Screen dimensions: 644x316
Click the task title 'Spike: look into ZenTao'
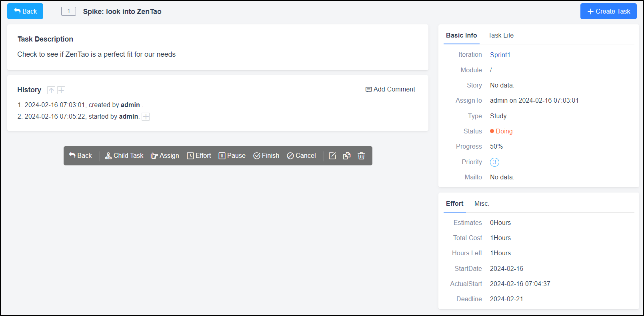(x=122, y=12)
